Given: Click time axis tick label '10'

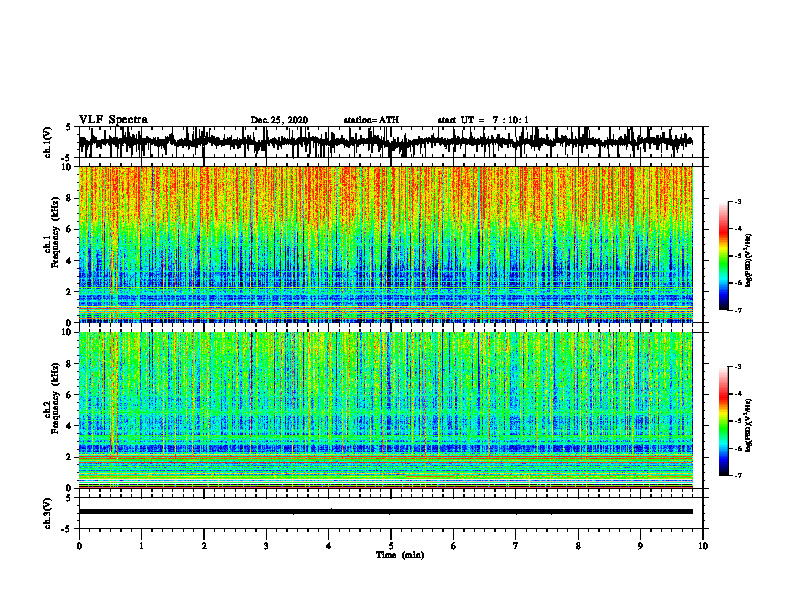Looking at the screenshot, I should [703, 546].
